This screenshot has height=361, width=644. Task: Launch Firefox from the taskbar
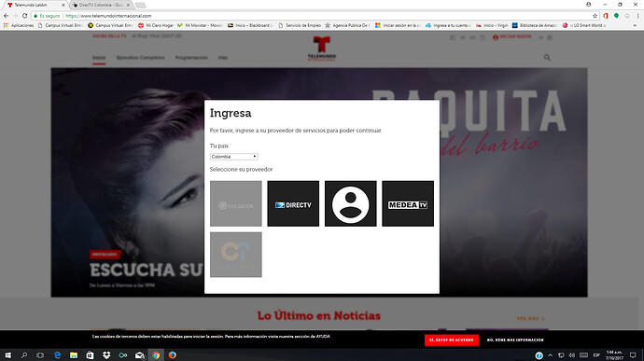point(172,354)
